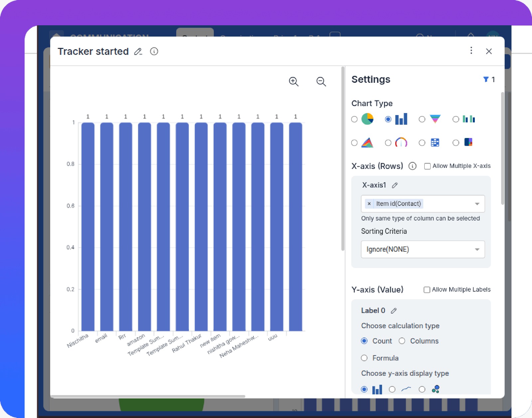Switch to the funnel chart type
This screenshot has width=532, height=418.
(x=422, y=119)
